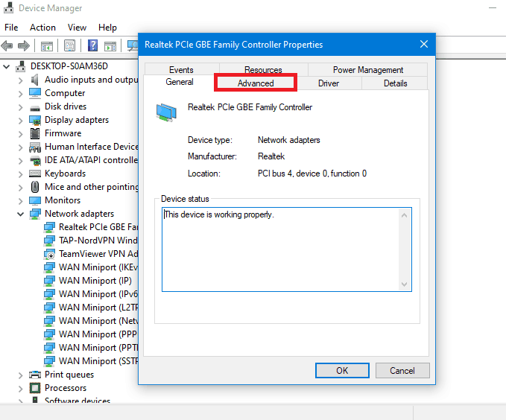Open the File menu

[11, 28]
